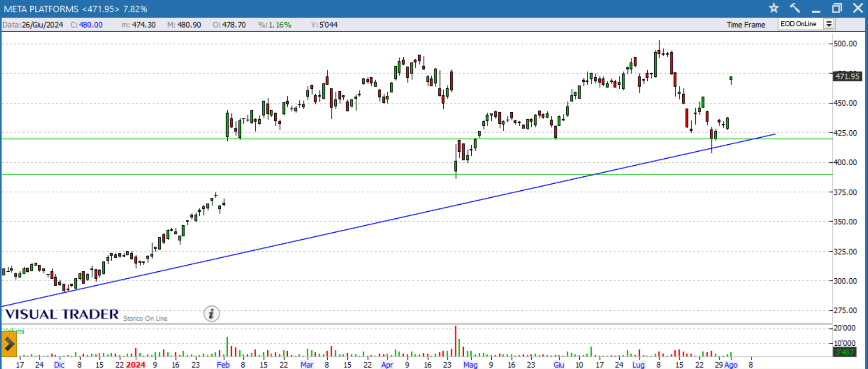Click the star favorite icon in title bar
The image size is (868, 369).
point(773,8)
